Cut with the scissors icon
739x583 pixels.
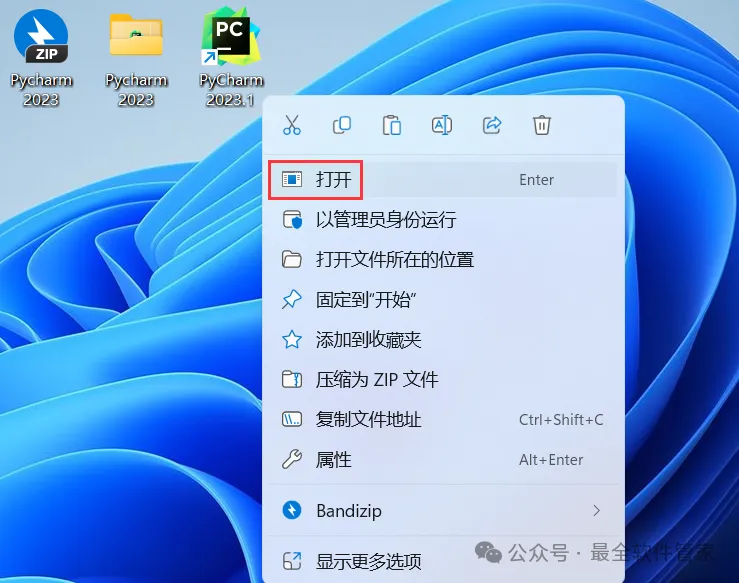(292, 125)
